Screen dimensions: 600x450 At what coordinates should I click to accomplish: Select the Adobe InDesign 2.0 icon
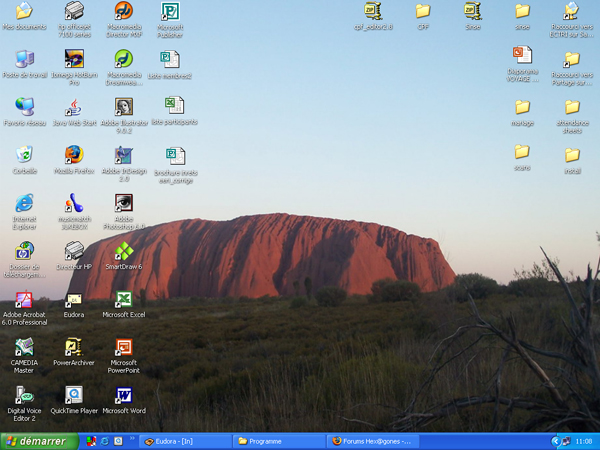coord(123,155)
